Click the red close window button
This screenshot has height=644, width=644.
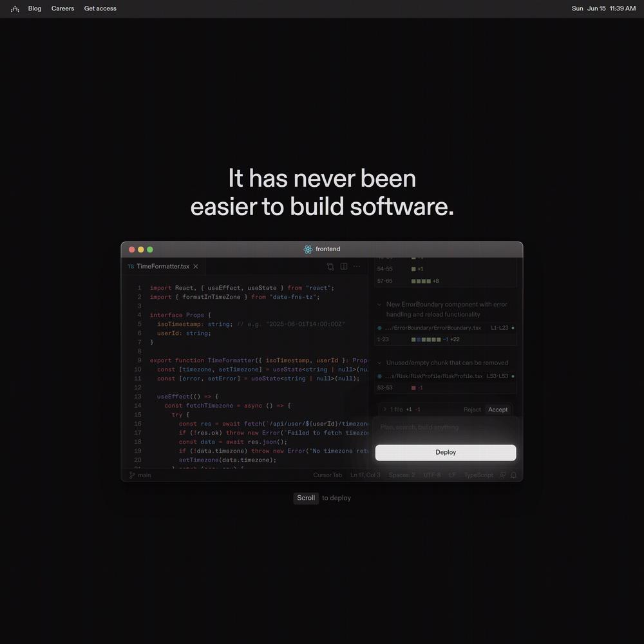(x=132, y=249)
